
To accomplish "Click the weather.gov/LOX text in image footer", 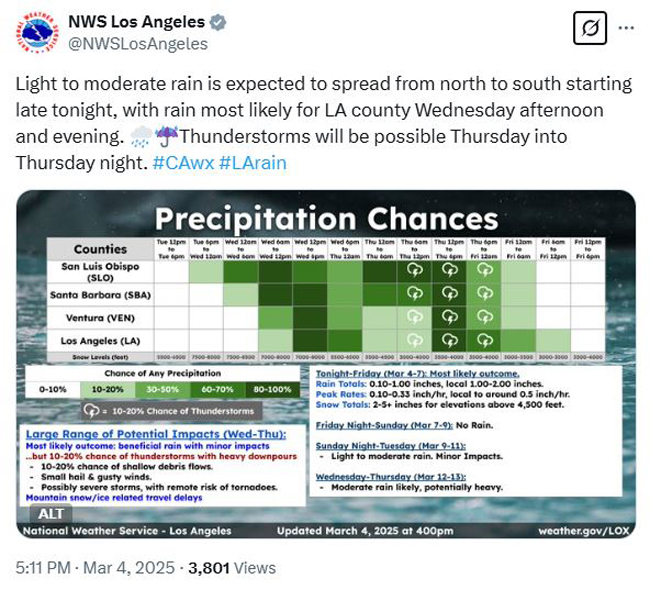I will point(584,531).
